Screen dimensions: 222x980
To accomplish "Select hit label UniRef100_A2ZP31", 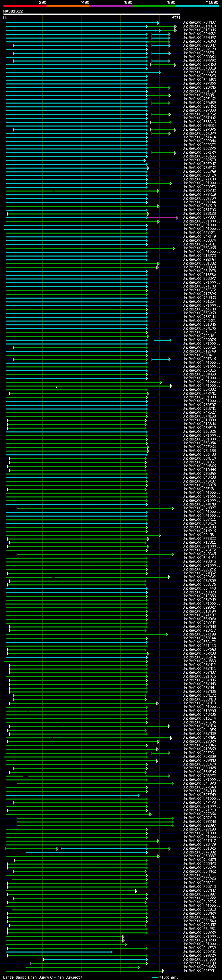I will [x=199, y=753].
